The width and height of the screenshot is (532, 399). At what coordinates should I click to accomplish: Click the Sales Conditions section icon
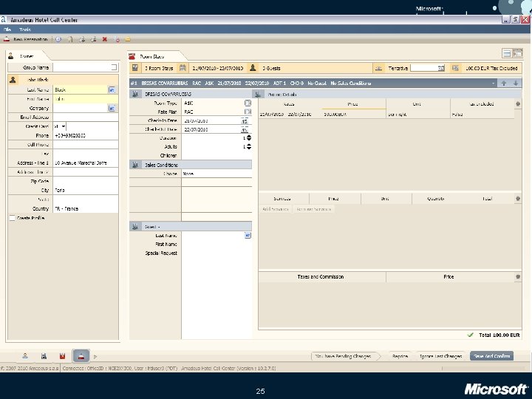pyautogui.click(x=135, y=165)
